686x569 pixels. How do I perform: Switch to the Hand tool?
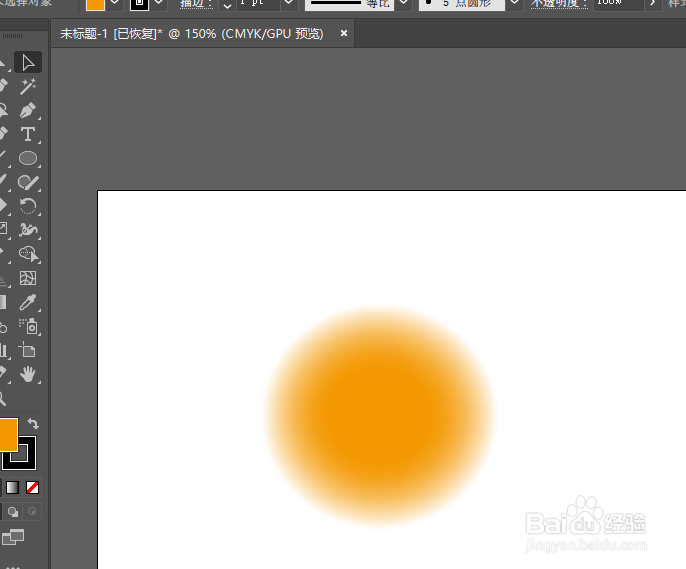tap(28, 374)
